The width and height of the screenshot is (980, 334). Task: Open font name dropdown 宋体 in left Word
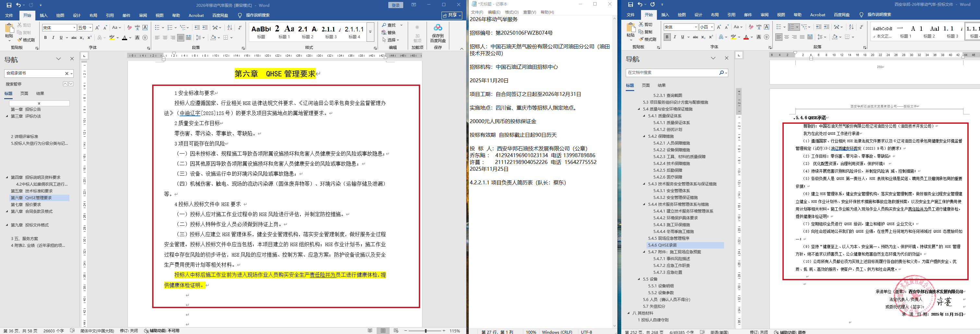tap(74, 28)
